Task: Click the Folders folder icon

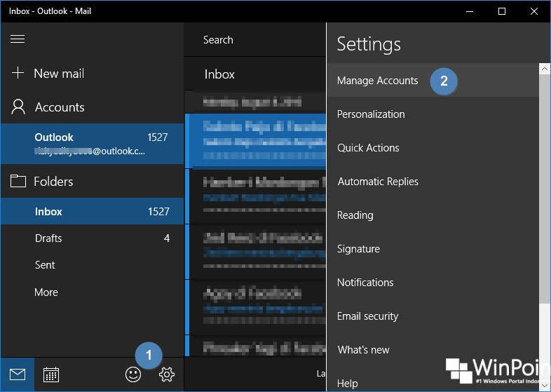Action: click(x=18, y=181)
